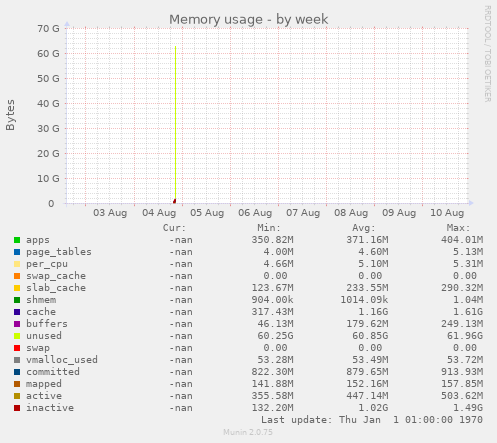The width and height of the screenshot is (497, 443).
Task: Click the slab_cache yellow legend swatch
Action: (x=17, y=288)
